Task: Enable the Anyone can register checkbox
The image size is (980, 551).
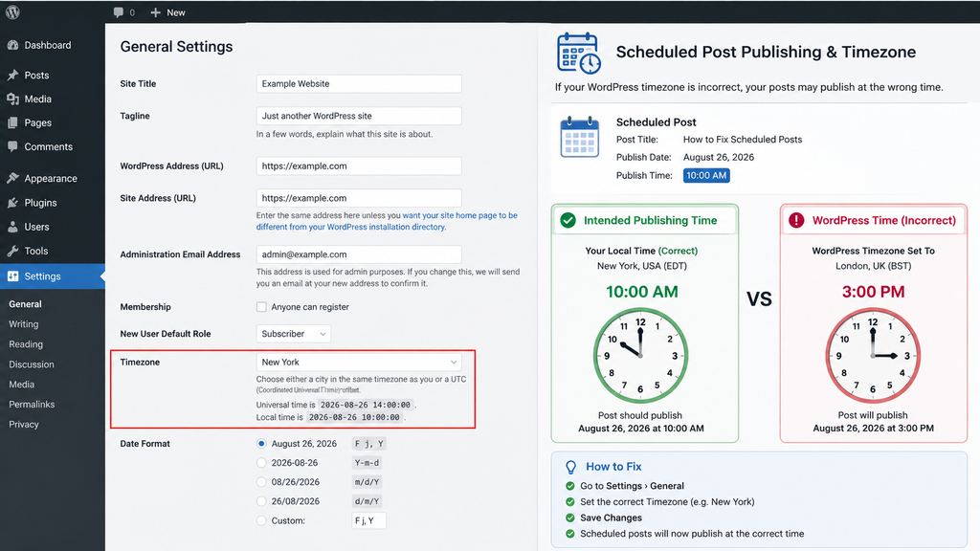Action: click(x=261, y=307)
